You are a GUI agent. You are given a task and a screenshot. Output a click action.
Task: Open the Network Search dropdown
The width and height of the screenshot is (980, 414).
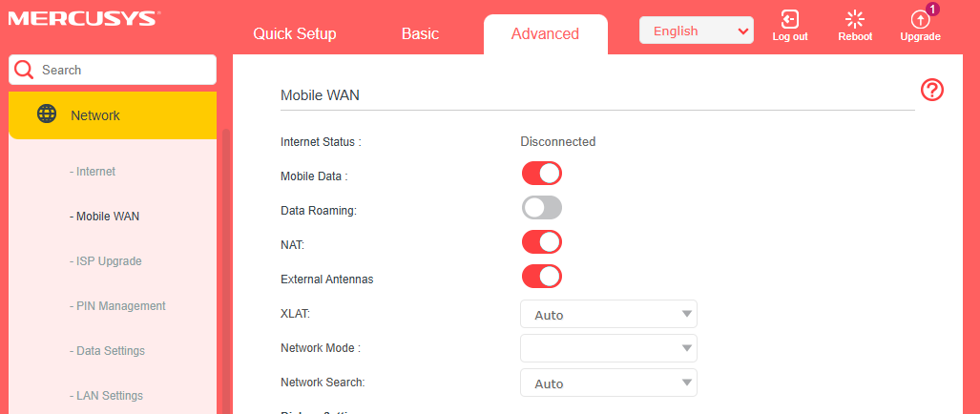click(x=608, y=383)
